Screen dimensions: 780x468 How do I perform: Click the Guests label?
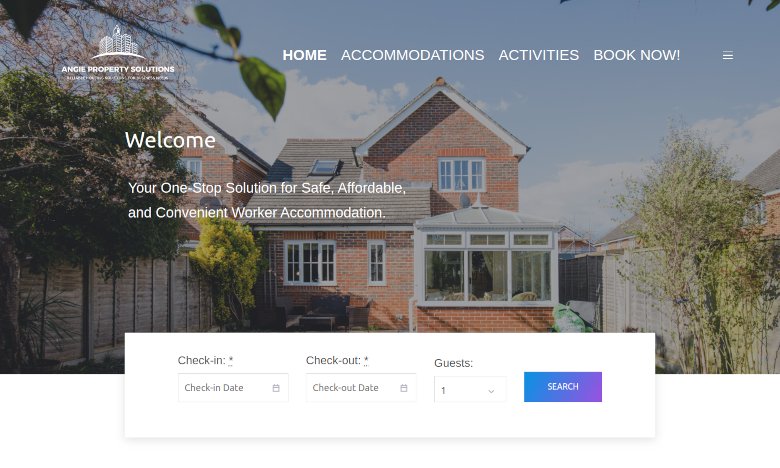[454, 363]
